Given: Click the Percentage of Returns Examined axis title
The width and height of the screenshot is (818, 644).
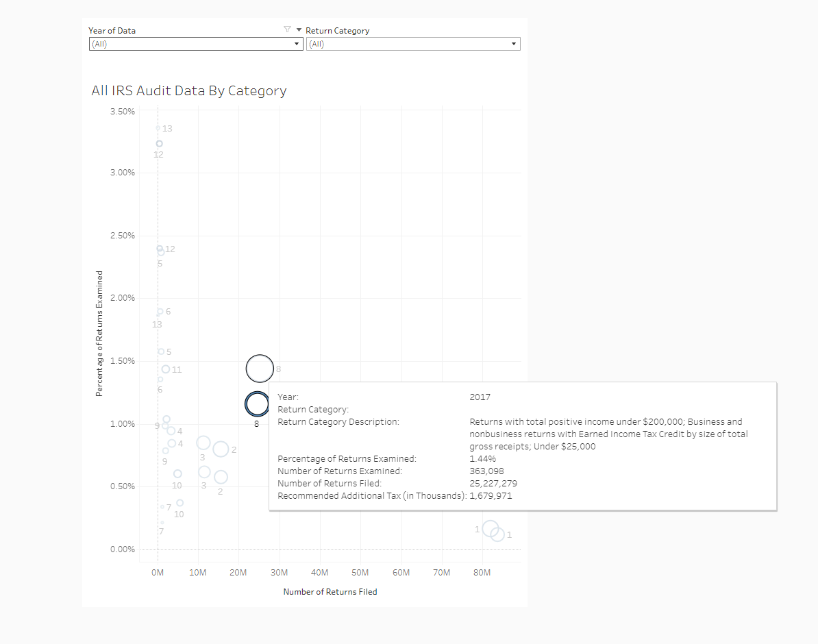Looking at the screenshot, I should [x=99, y=334].
